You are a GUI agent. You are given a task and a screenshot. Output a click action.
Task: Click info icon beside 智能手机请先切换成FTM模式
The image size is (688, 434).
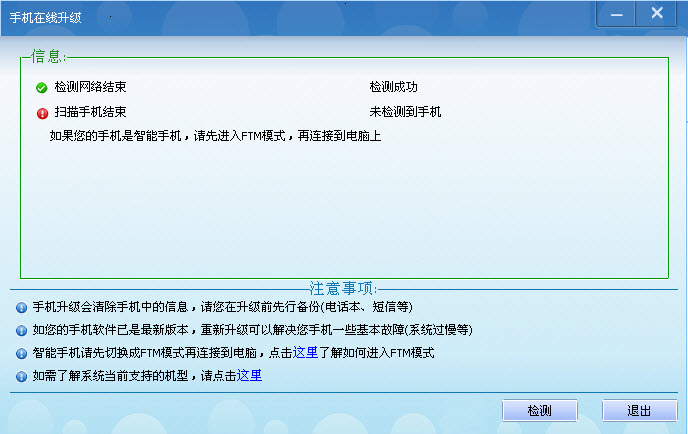point(22,353)
